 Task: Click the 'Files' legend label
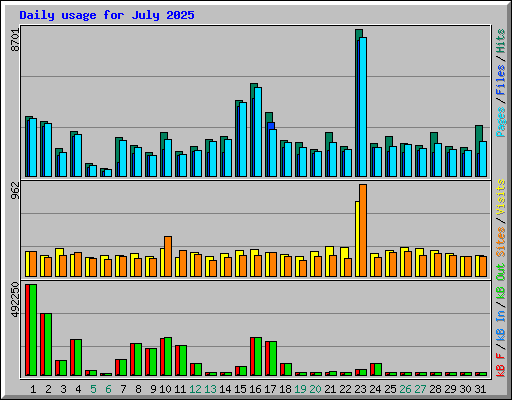(x=501, y=80)
